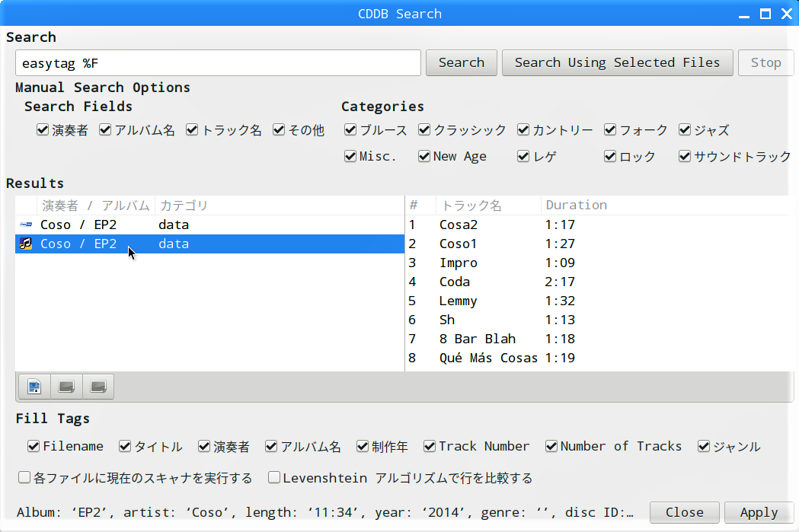Disable the Misc. category checkbox

pyautogui.click(x=350, y=156)
